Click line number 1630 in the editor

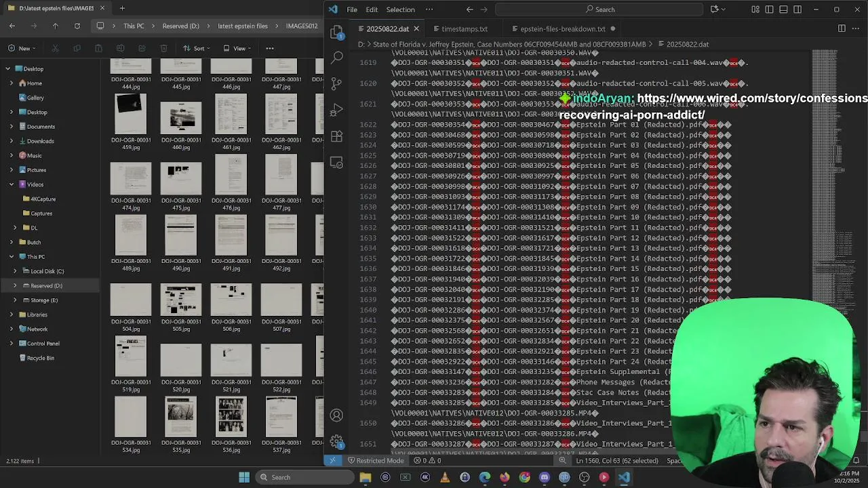coord(368,207)
